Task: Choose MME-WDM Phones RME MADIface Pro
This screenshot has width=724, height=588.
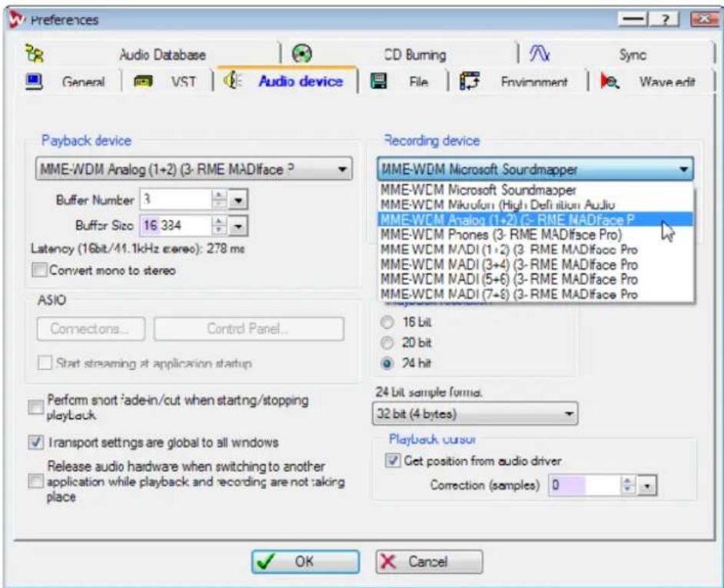Action: 536,234
